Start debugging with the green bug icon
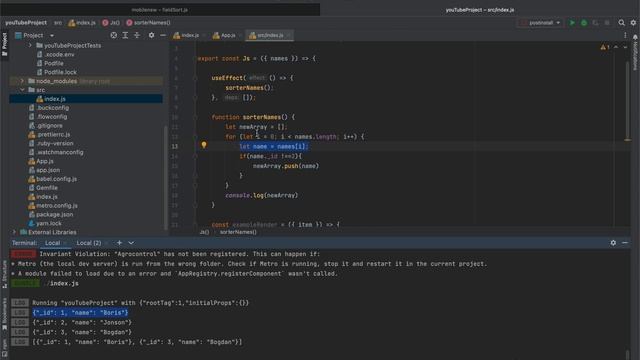The image size is (640, 360). click(x=584, y=23)
